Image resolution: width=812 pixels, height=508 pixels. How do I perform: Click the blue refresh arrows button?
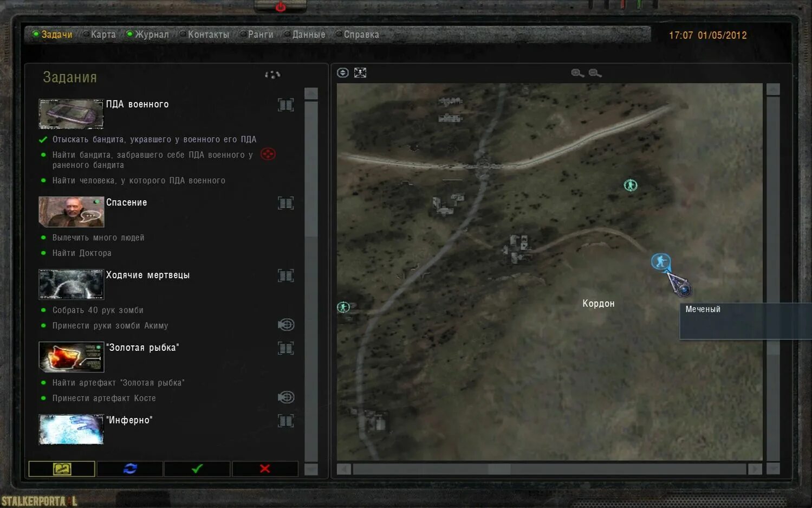click(x=130, y=469)
